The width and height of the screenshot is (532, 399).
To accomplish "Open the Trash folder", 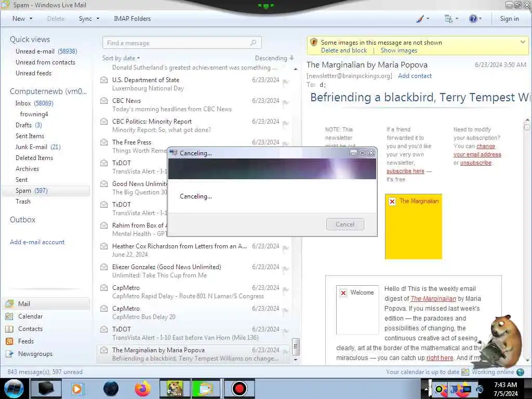I will click(x=23, y=201).
